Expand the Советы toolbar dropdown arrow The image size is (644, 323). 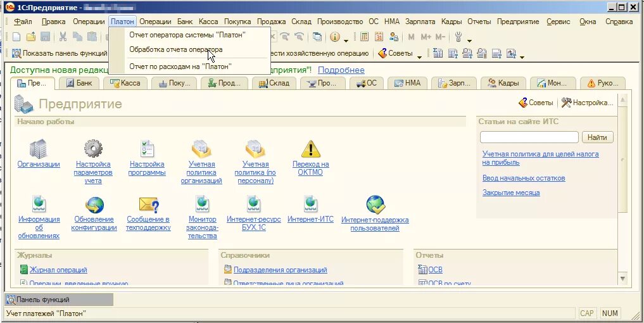[419, 57]
